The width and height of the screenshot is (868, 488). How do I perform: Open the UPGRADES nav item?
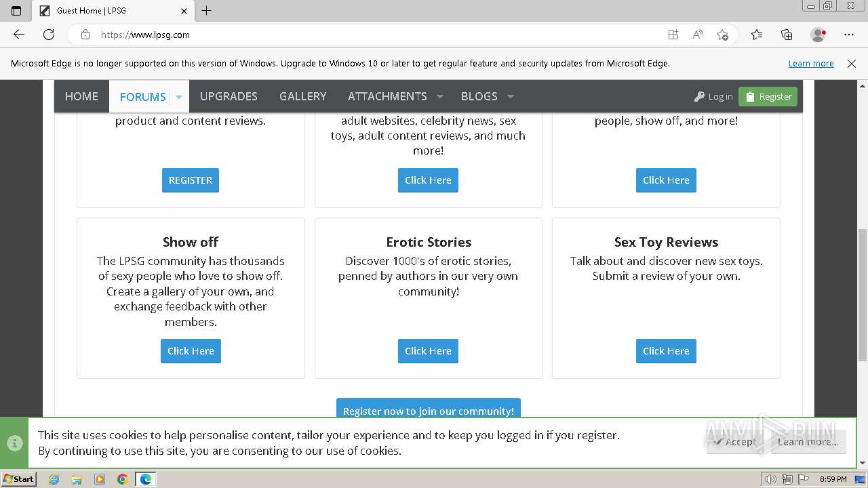tap(229, 96)
